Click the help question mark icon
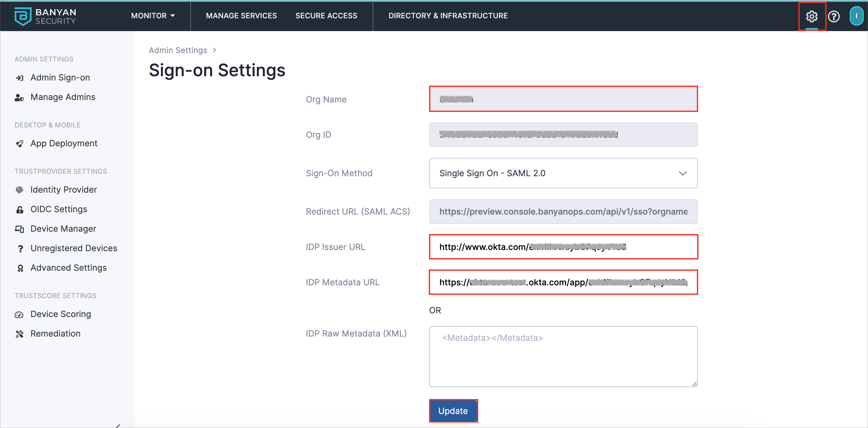This screenshot has width=868, height=428. (x=834, y=16)
